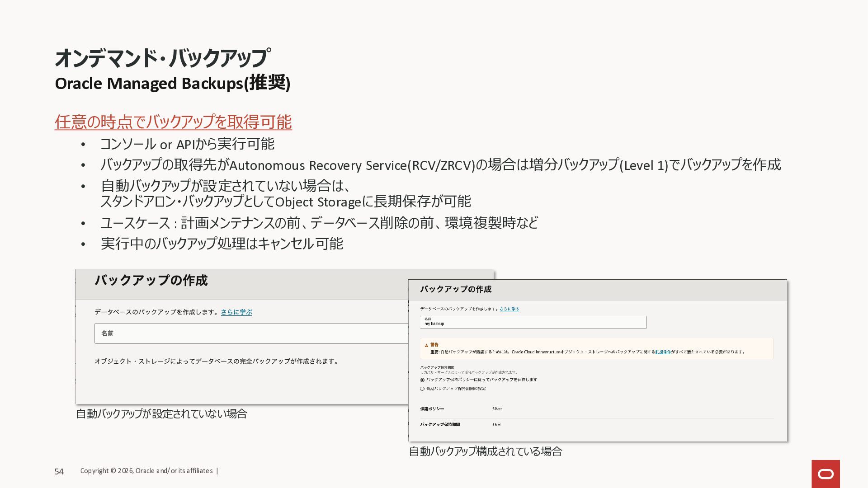Open the prerequisites link in warning message

[x=663, y=352]
